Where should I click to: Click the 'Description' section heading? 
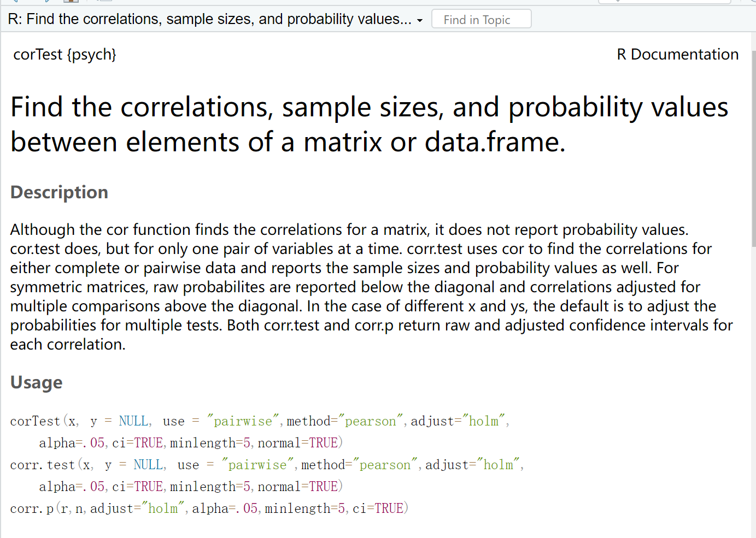[59, 192]
